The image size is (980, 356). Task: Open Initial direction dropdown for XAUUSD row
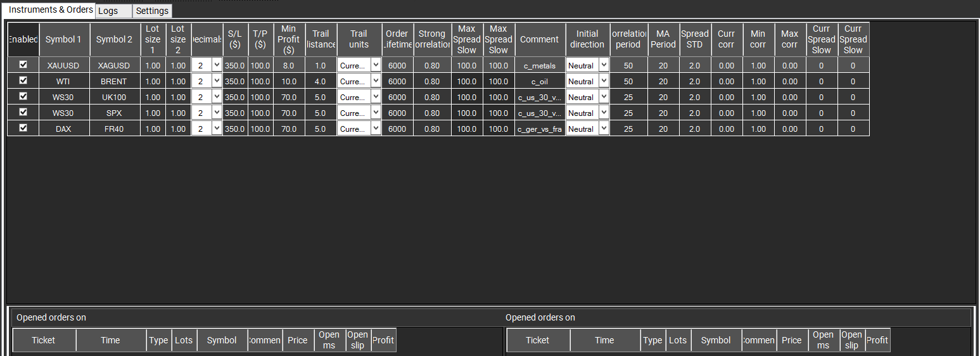pyautogui.click(x=603, y=65)
